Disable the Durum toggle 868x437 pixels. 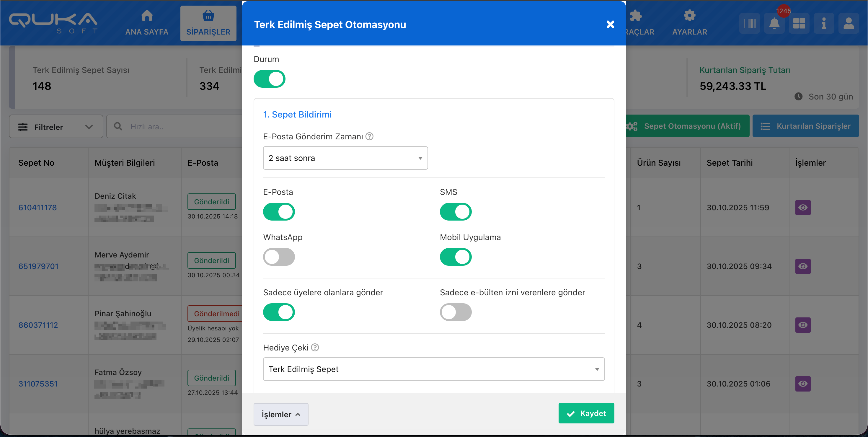[x=269, y=79]
